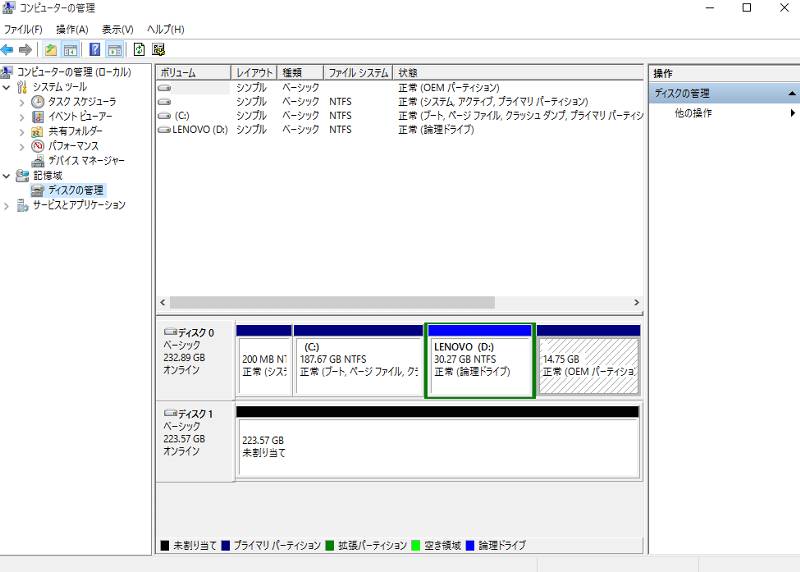The height and width of the screenshot is (572, 800).
Task: Click the 未割り当て black legend swatch
Action: pos(165,545)
